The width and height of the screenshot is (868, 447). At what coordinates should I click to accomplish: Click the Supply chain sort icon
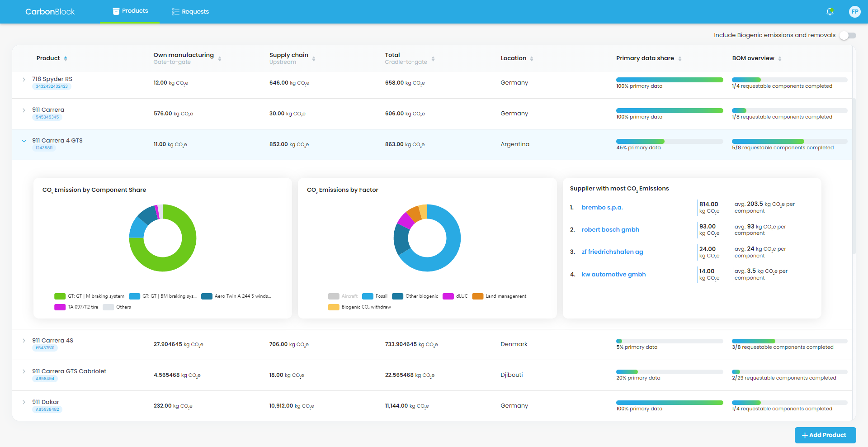[x=314, y=59]
